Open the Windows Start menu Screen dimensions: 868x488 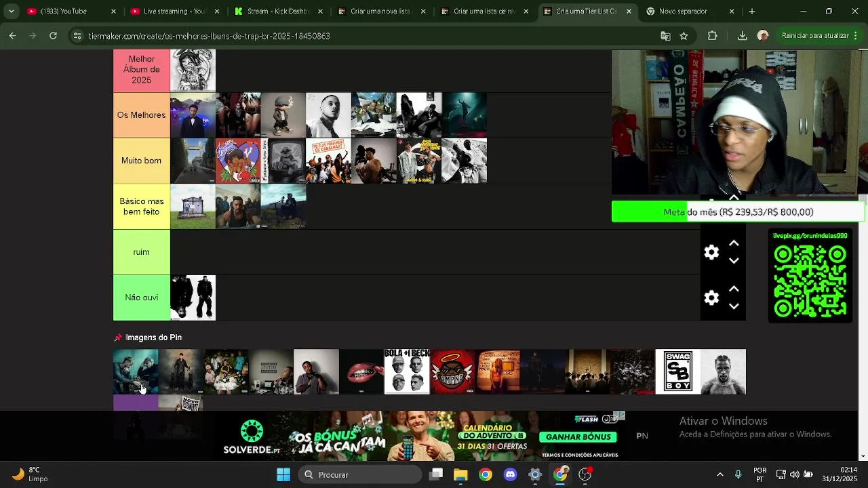(x=283, y=474)
